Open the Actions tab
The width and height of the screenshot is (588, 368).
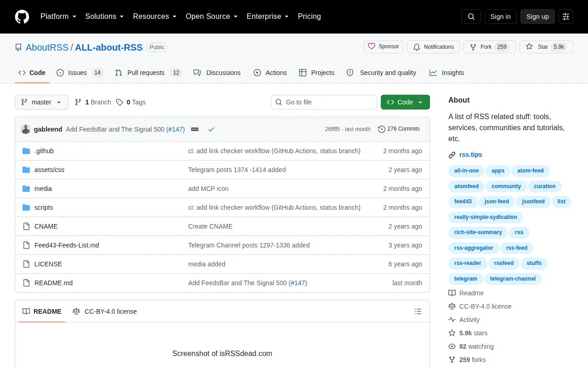[270, 73]
